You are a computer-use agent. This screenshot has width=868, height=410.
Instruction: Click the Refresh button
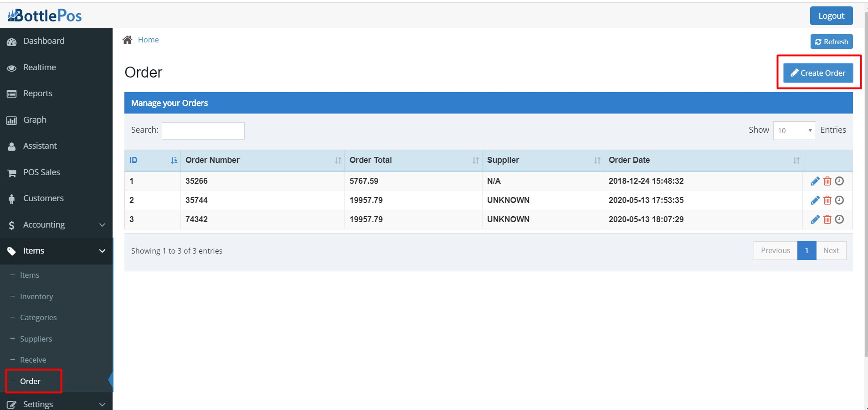tap(832, 42)
